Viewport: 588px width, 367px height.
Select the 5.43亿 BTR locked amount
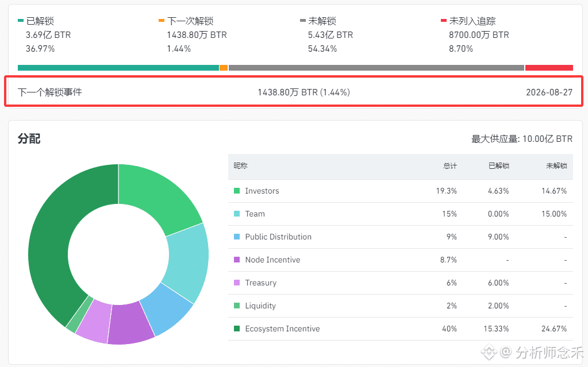pyautogui.click(x=330, y=35)
